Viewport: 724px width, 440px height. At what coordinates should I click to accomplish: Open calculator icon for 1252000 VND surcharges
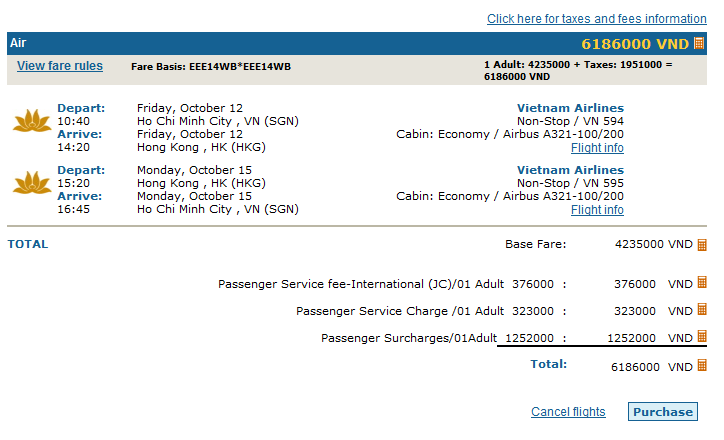(702, 337)
